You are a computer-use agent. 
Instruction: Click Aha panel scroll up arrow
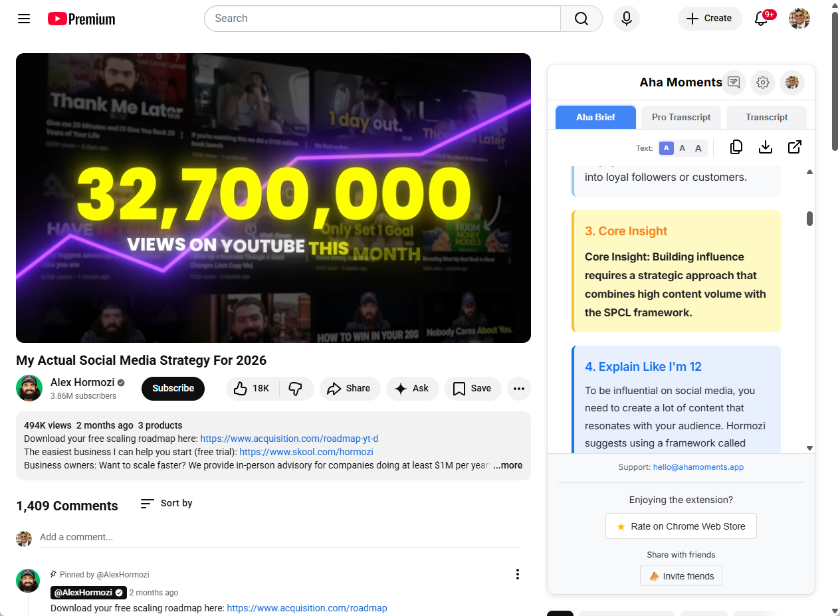(809, 172)
